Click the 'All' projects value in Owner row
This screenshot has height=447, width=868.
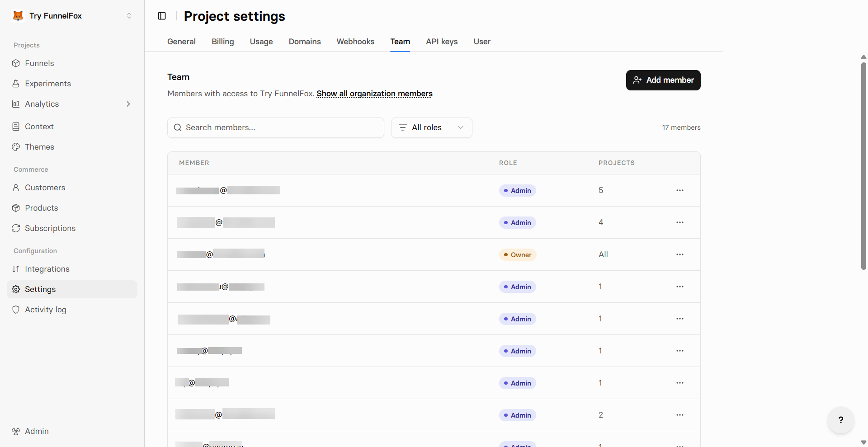point(603,254)
